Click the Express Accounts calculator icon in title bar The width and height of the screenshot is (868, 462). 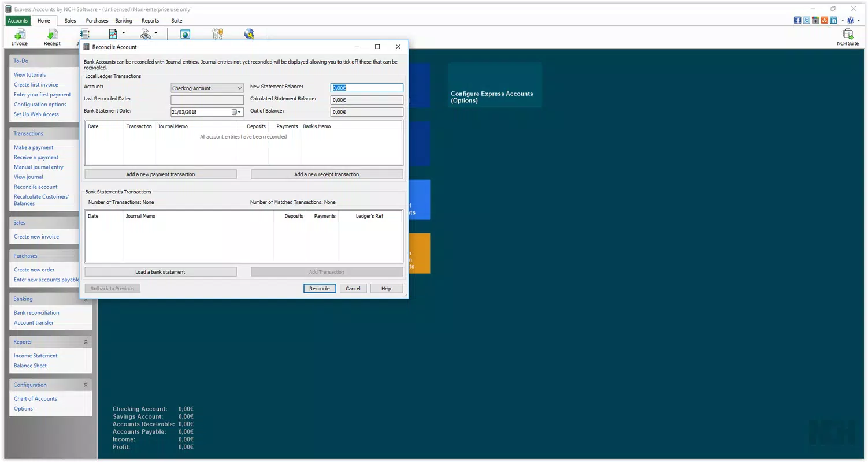(x=9, y=9)
